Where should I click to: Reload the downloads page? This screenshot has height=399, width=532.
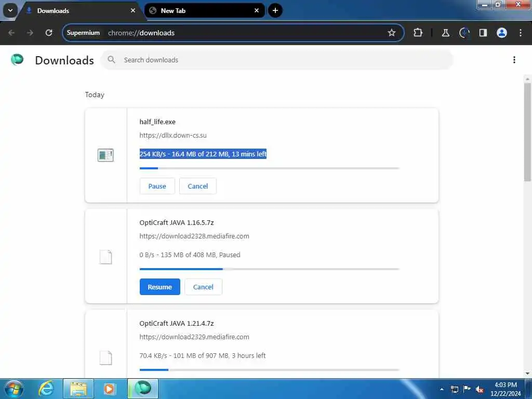(49, 33)
